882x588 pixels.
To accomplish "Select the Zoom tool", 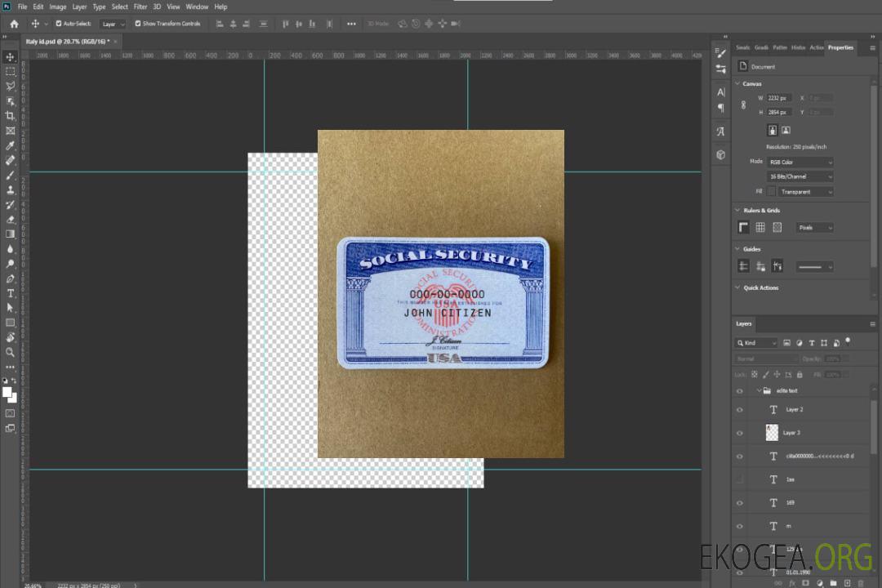I will pos(10,352).
